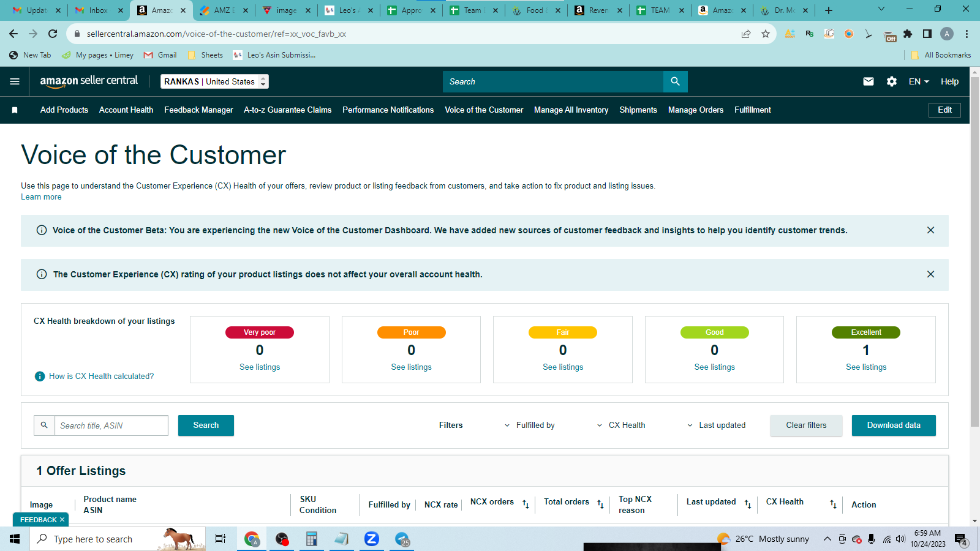Open Windows Start menu
The height and width of the screenshot is (551, 980).
click(x=15, y=539)
